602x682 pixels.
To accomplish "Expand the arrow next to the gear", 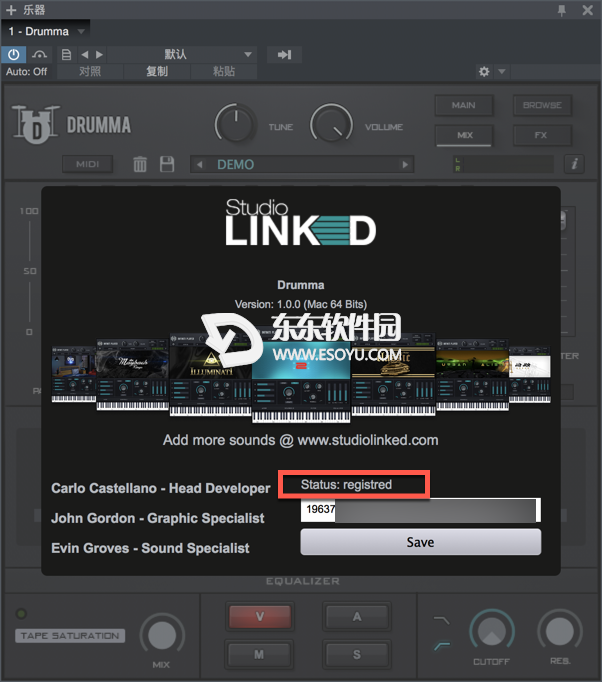I will click(x=502, y=71).
